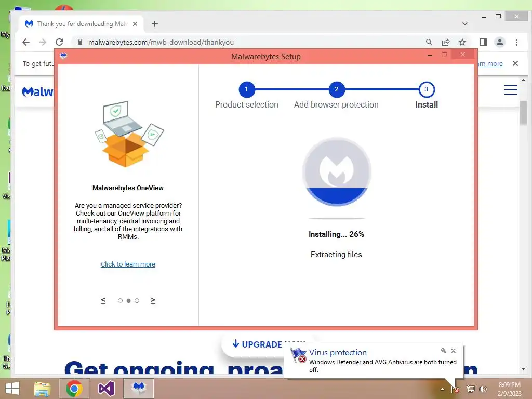
Task: Select the first carousel dot
Action: 120,301
